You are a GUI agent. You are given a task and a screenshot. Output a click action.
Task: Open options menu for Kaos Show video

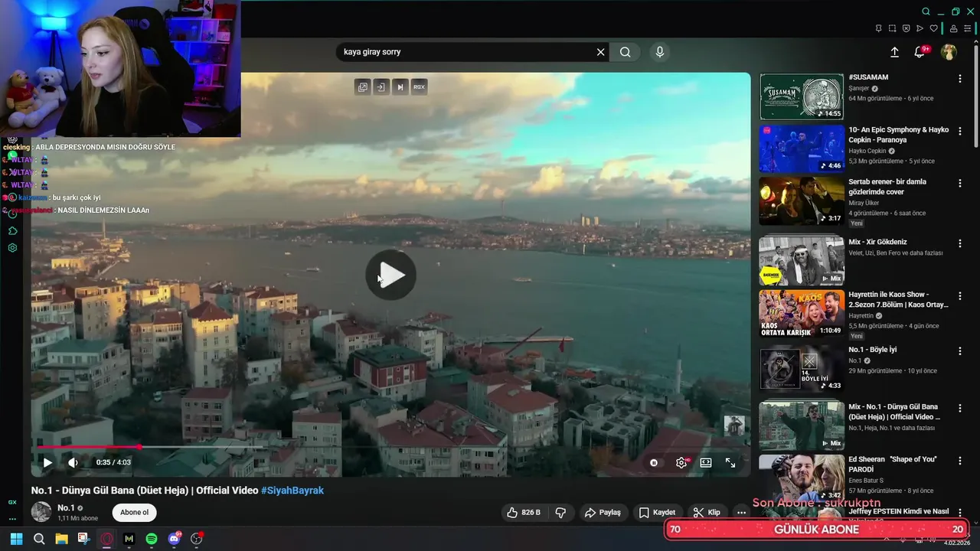960,295
